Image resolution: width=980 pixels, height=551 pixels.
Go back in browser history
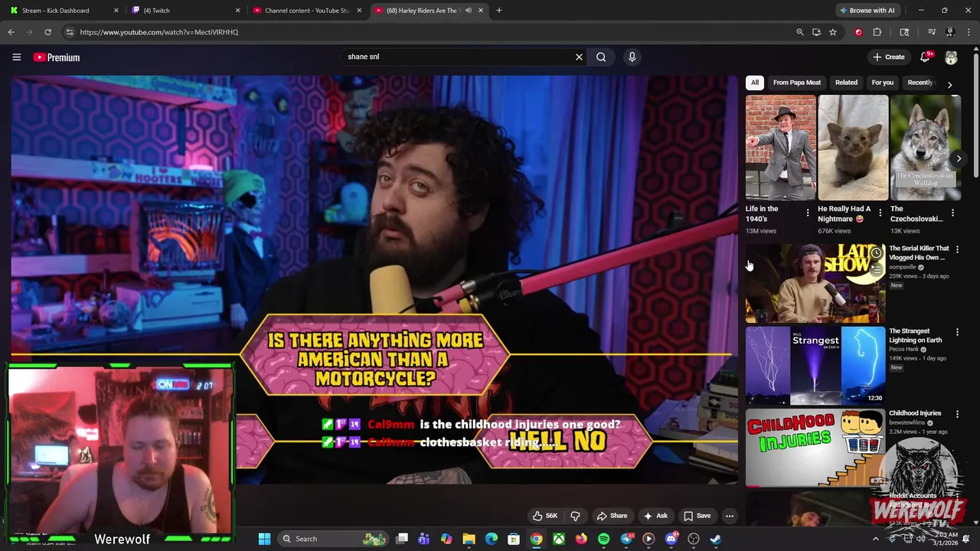pyautogui.click(x=11, y=32)
